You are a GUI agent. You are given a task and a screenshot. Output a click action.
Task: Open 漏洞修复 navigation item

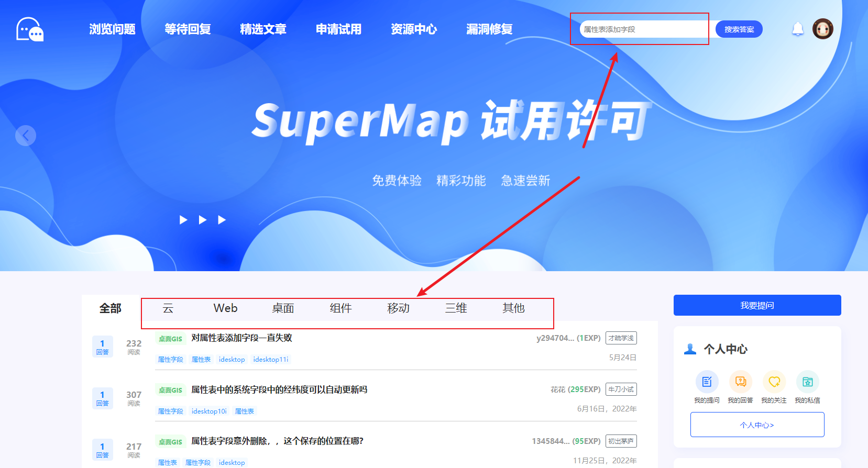pos(489,29)
